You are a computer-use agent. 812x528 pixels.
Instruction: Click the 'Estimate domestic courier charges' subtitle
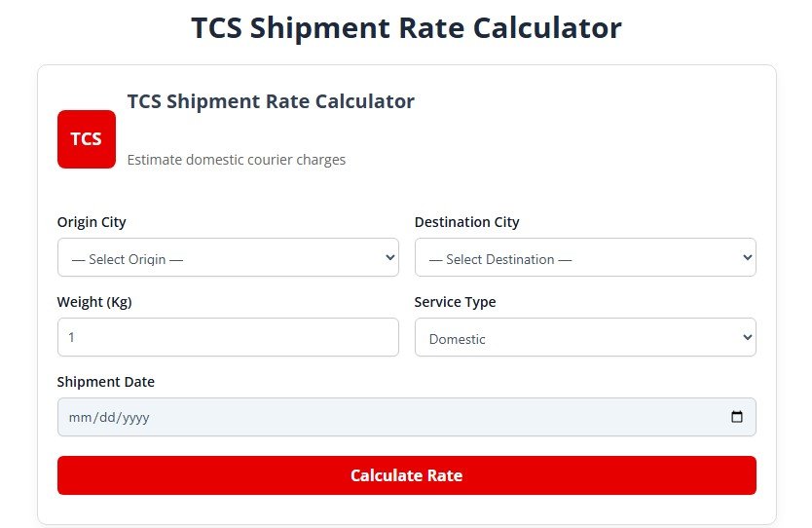click(237, 160)
